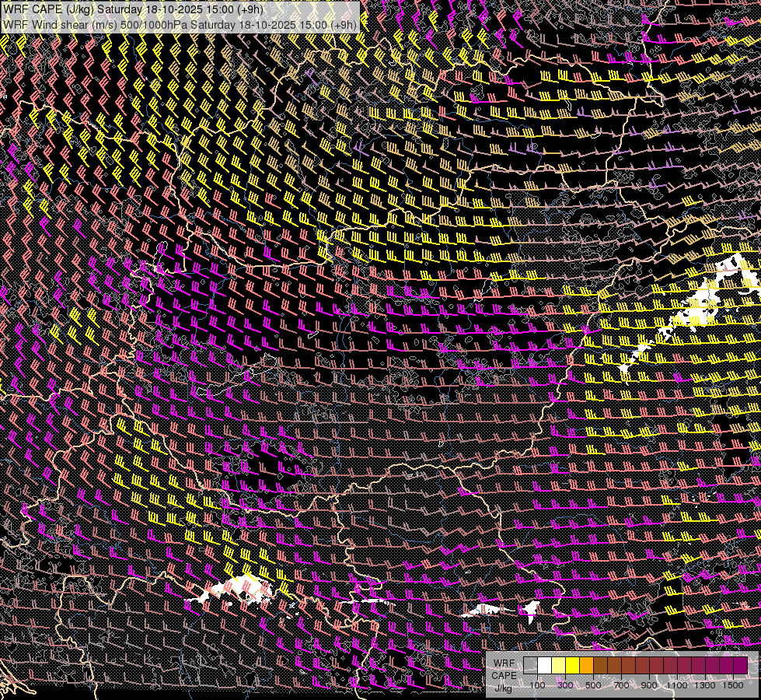Click the WRF CAPE J/kg legend title

[x=504, y=675]
